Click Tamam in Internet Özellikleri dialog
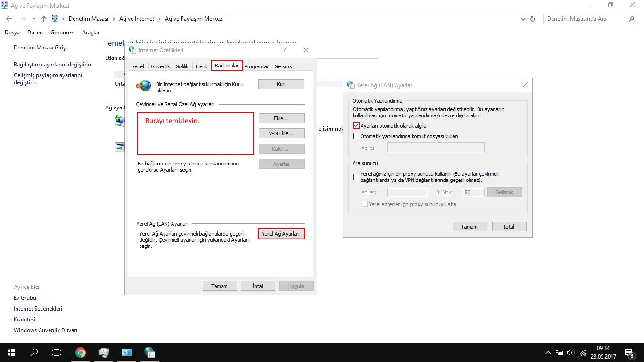Viewport: 644px width, 362px height. pos(219,286)
